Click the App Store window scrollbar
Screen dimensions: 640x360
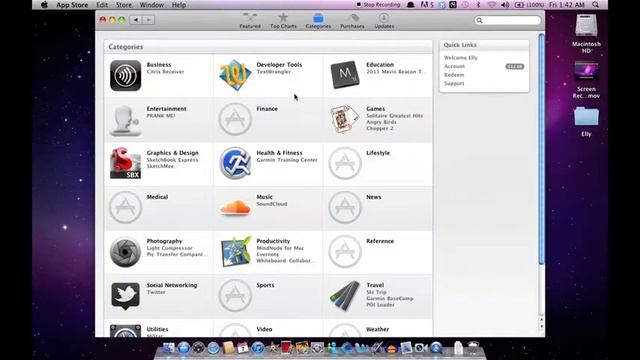click(542, 149)
